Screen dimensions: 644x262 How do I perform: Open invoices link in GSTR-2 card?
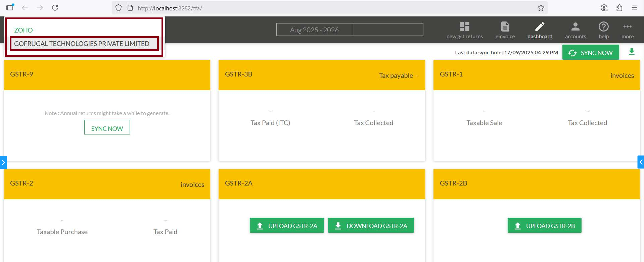(192, 185)
